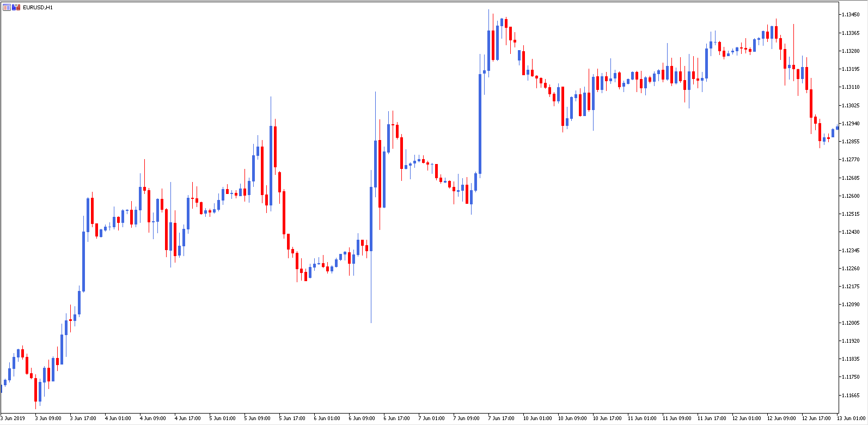
Task: Click the 6 Jun 01:00 time label
Action: coord(327,418)
